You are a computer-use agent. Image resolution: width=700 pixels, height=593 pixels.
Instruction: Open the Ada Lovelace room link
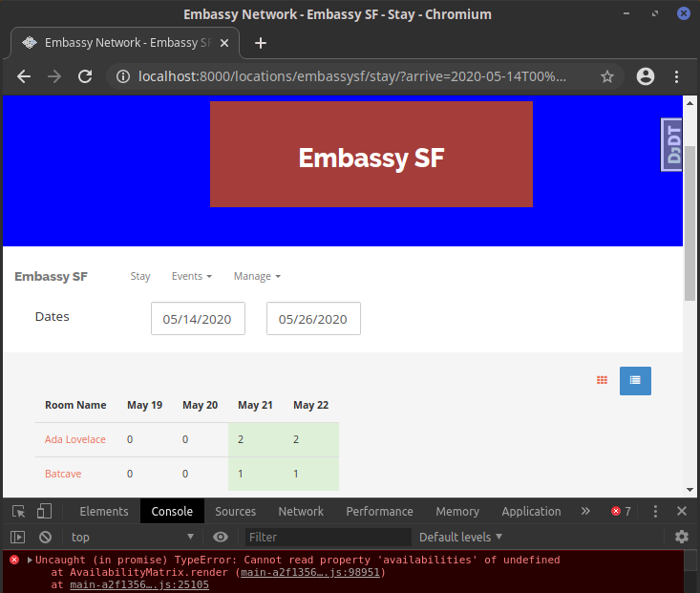click(x=75, y=439)
